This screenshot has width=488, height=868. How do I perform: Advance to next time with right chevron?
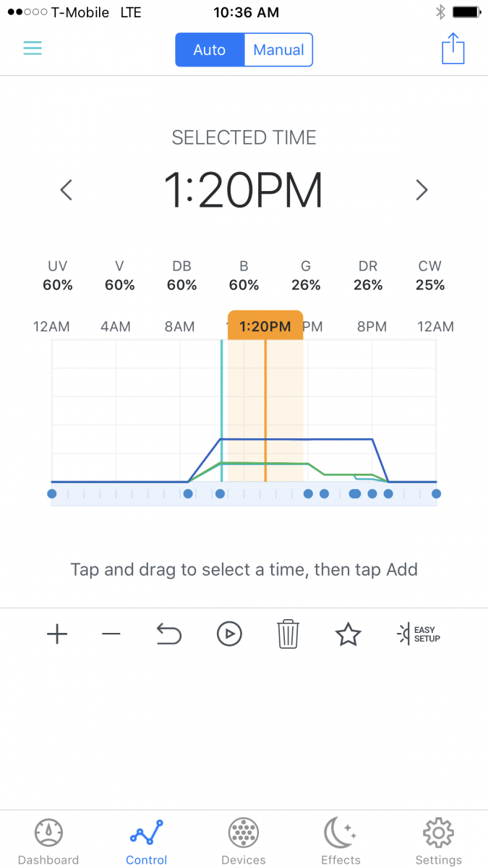[x=421, y=190]
